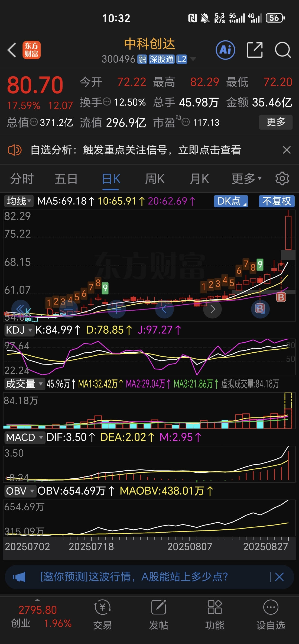Open the 发帖 post icon
299x644 pixels.
point(159,615)
